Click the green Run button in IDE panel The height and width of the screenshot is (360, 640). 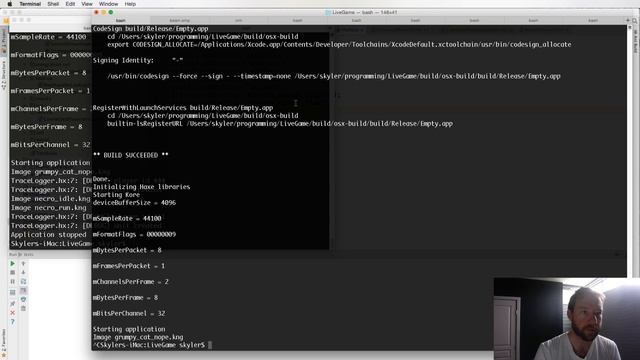pyautogui.click(x=13, y=264)
